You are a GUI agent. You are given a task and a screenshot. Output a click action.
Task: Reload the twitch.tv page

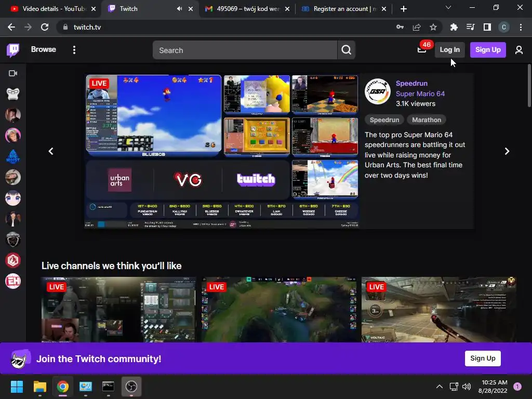(x=45, y=27)
